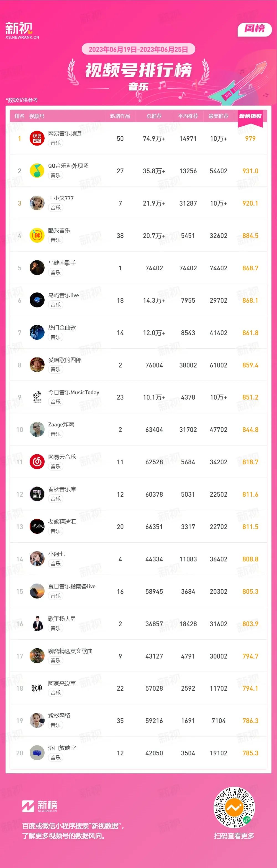
Task: Click the 总推荐 column header
Action: coord(154,116)
